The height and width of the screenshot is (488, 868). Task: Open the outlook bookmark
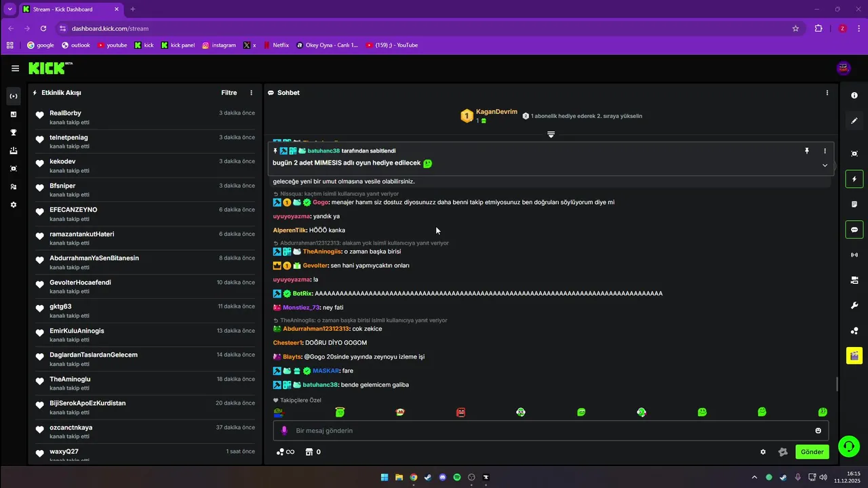[x=75, y=45]
